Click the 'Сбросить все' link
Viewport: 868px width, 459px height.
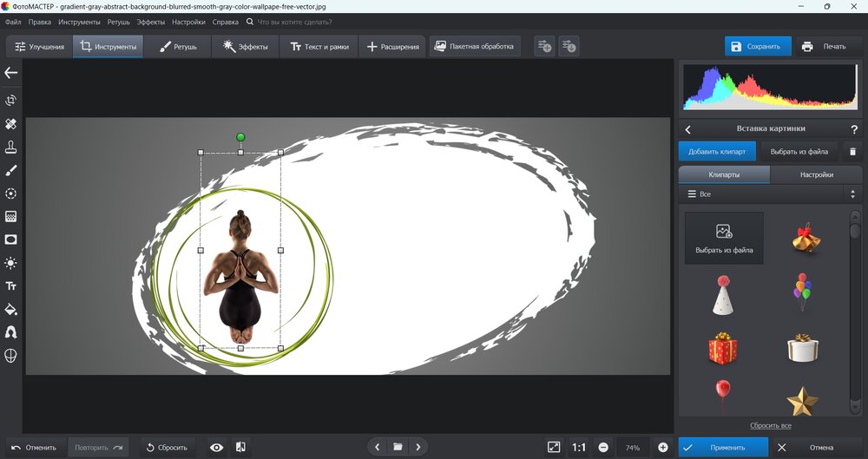coord(771,425)
